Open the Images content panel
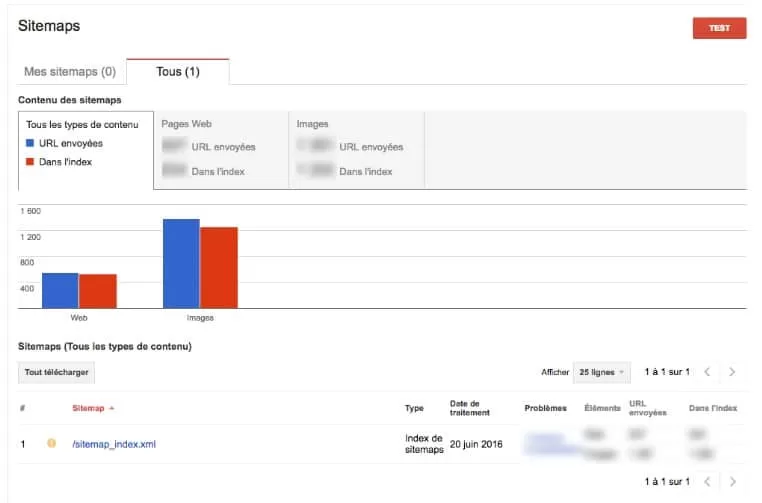 [357, 150]
